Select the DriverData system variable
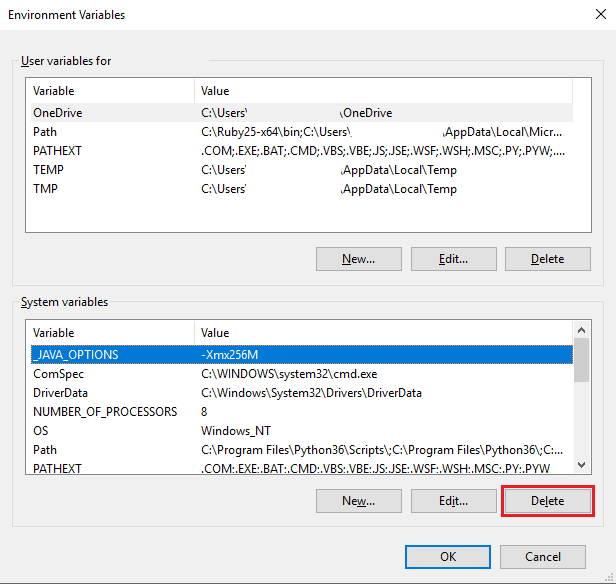 [60, 393]
